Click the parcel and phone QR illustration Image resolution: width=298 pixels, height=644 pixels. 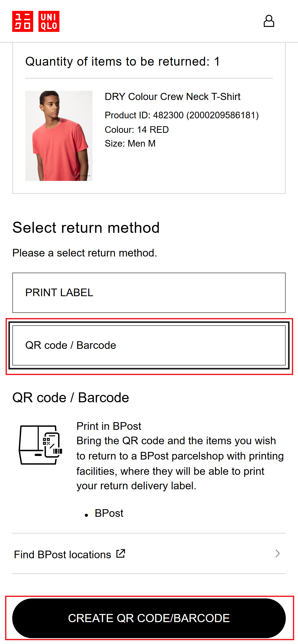[41, 445]
